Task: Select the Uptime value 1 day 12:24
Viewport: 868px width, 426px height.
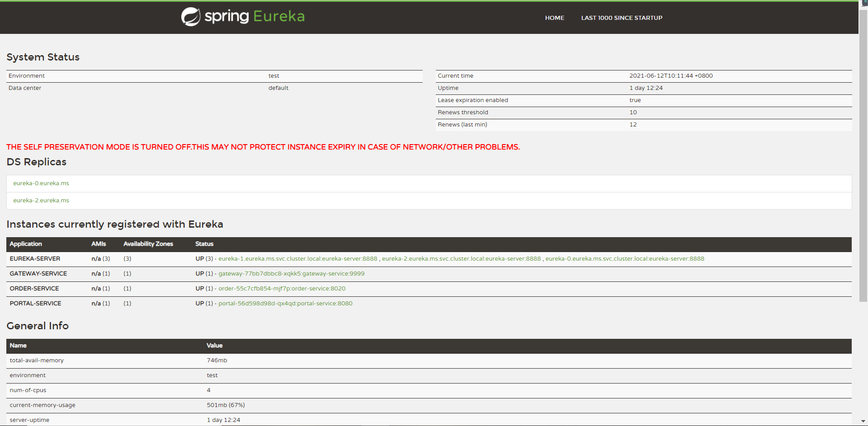Action: [646, 88]
